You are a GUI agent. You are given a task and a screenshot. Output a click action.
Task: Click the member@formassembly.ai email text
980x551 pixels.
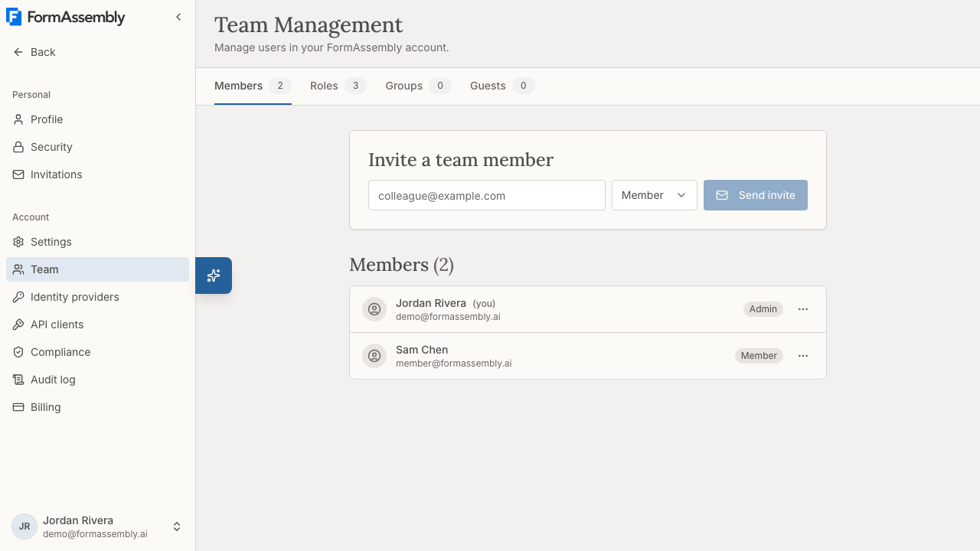click(454, 364)
